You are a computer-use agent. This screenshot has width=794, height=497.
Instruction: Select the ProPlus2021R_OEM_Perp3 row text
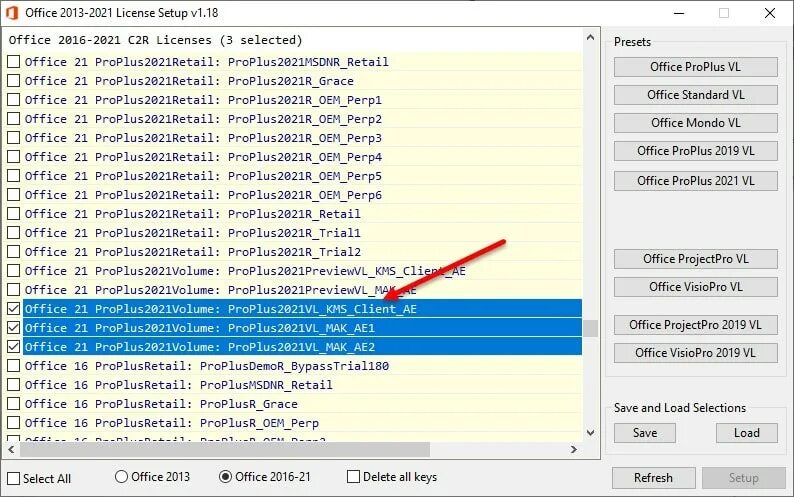point(204,138)
